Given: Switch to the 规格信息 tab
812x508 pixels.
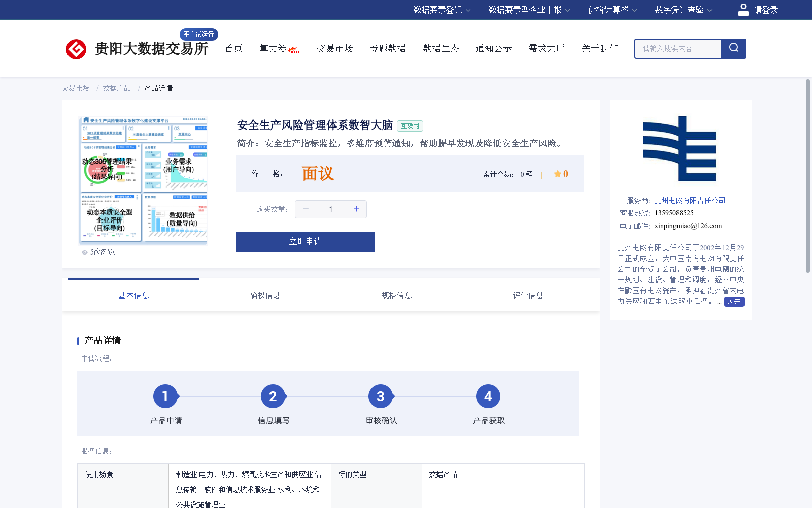Looking at the screenshot, I should click(x=396, y=295).
